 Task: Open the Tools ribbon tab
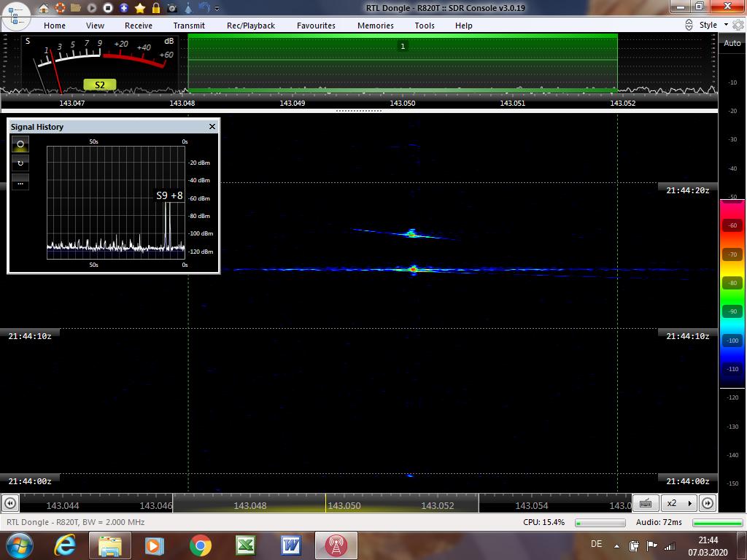[425, 26]
